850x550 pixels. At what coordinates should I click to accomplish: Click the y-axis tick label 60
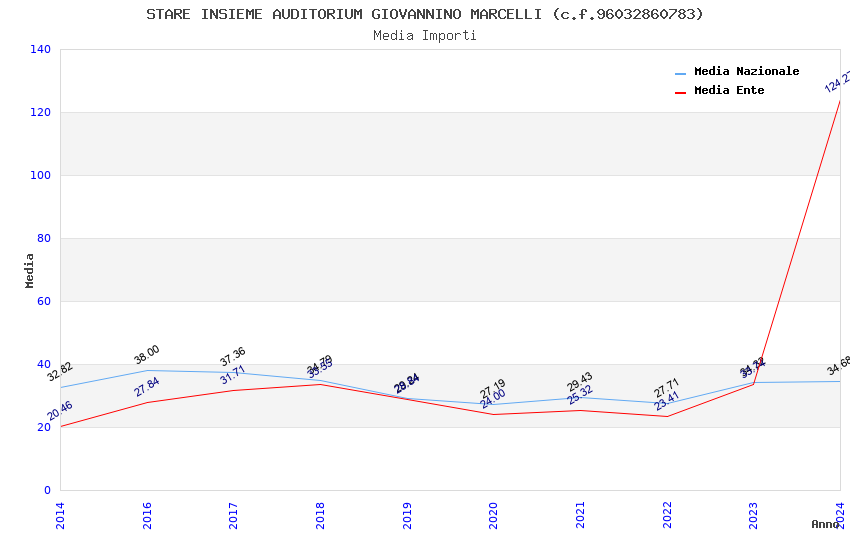(44, 301)
